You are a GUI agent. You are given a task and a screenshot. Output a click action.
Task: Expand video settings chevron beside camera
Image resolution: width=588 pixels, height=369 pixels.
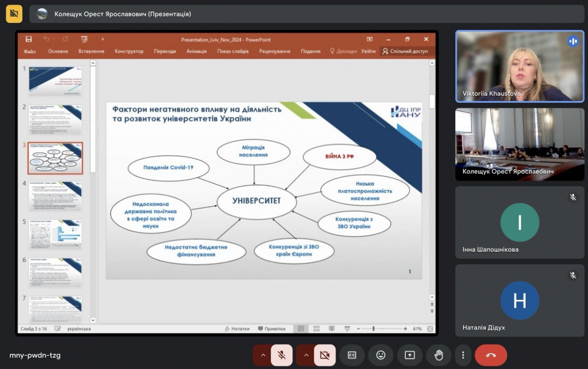coord(305,355)
